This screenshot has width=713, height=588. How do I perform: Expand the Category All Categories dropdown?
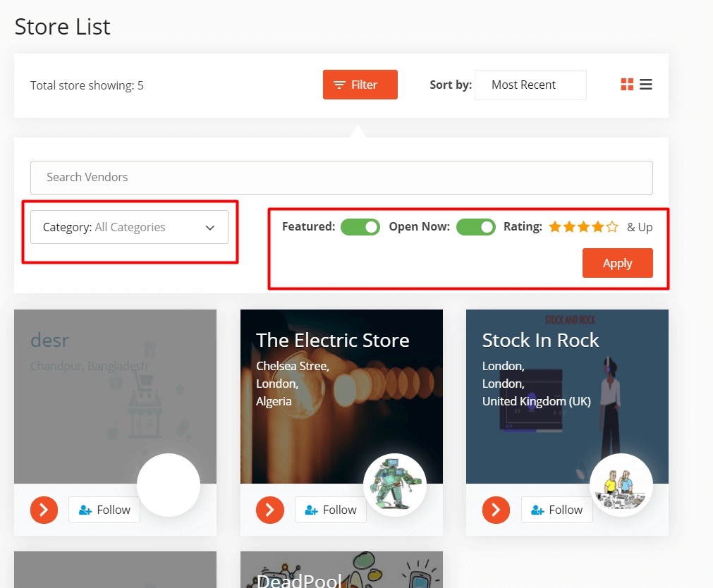pyautogui.click(x=129, y=227)
